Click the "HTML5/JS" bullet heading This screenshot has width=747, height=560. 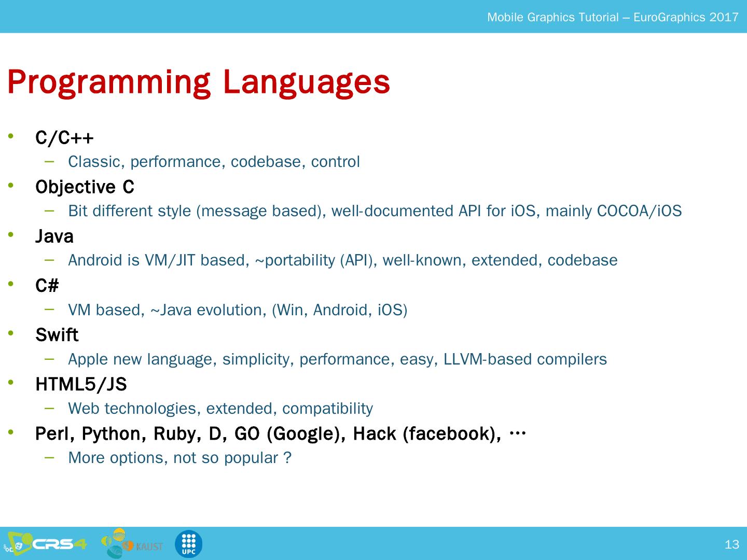(81, 384)
